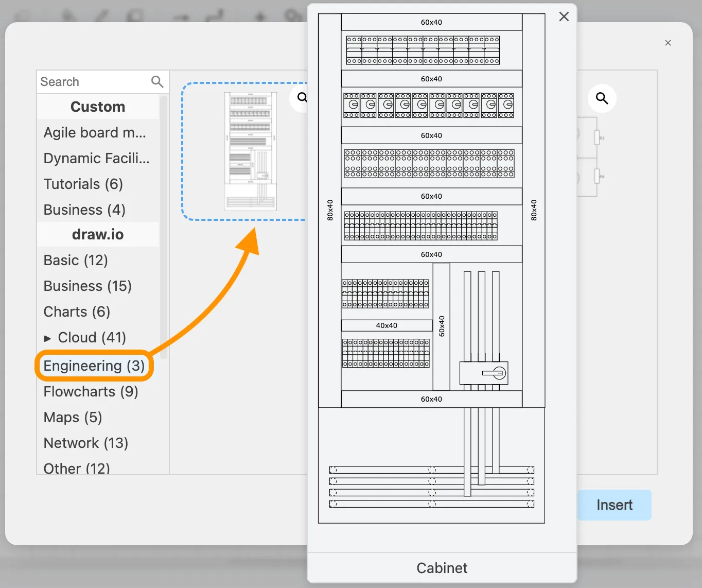The width and height of the screenshot is (702, 588).
Task: Open the Charts (6) category
Action: click(x=77, y=312)
